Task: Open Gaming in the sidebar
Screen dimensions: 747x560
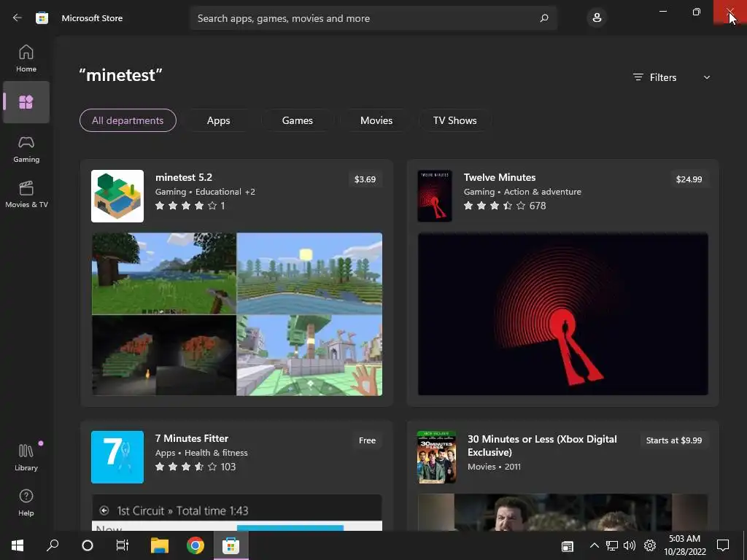Action: (26, 149)
